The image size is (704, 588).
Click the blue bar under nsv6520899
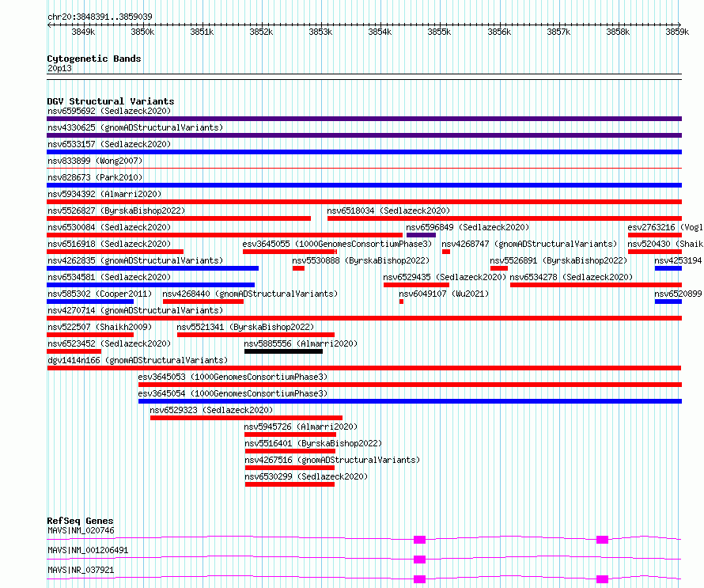click(x=668, y=302)
